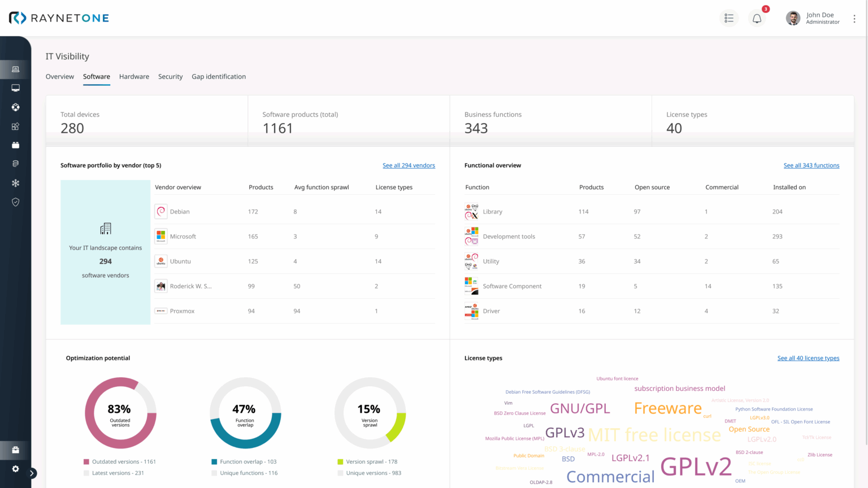Open the shield section from the sidebar
Viewport: 868px width, 488px height.
coord(15,202)
